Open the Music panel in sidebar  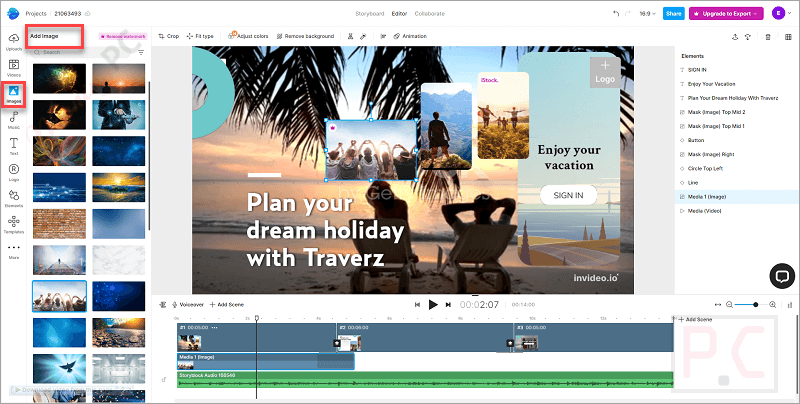coord(14,120)
